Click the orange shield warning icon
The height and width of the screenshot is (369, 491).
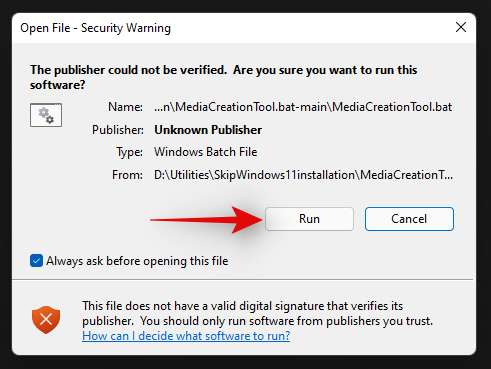tap(46, 320)
